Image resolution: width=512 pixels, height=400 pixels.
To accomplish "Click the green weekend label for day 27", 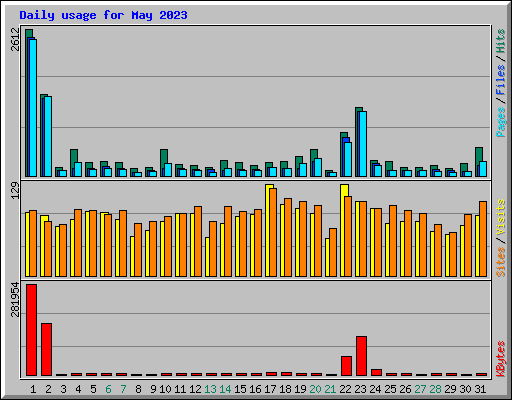I will [x=420, y=389].
